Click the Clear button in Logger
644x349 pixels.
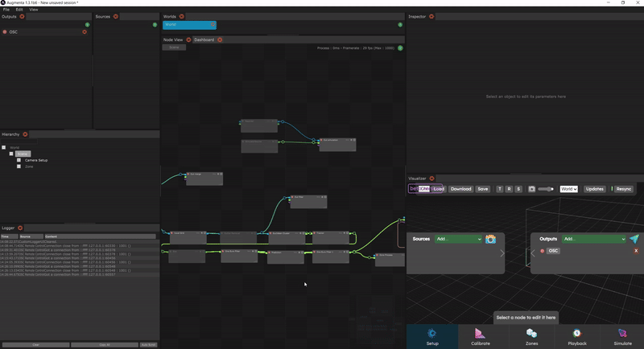(x=35, y=345)
